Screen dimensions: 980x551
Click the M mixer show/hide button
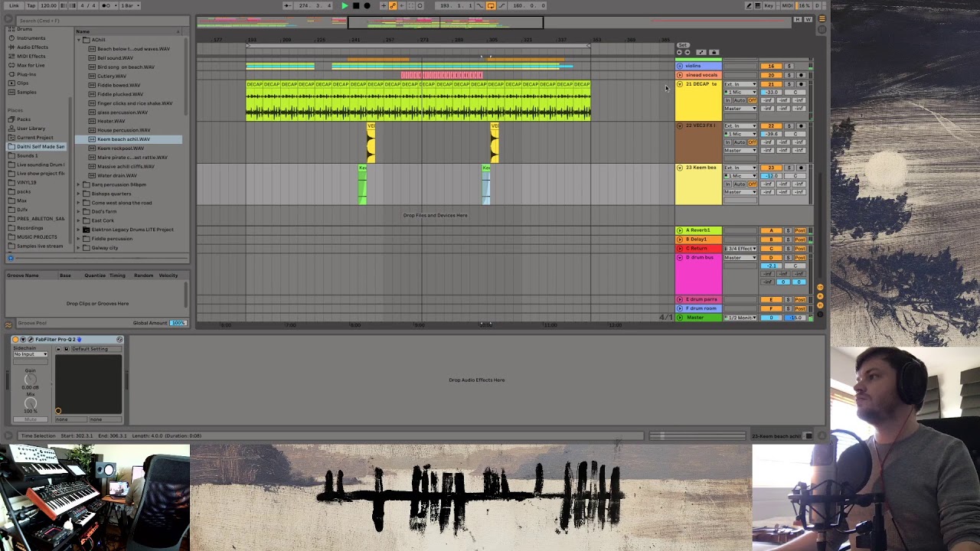point(820,305)
